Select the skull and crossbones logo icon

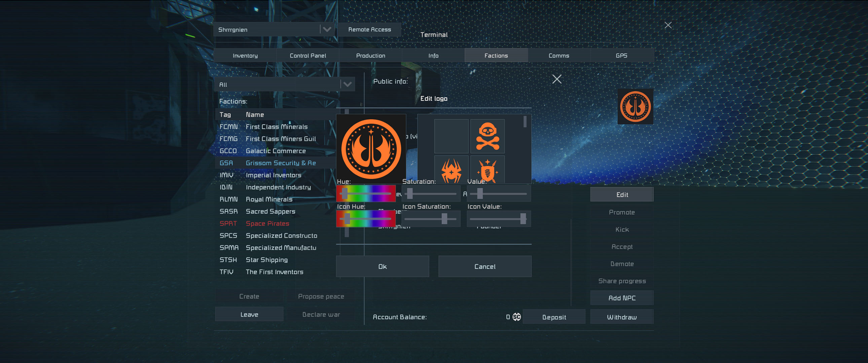pos(487,136)
